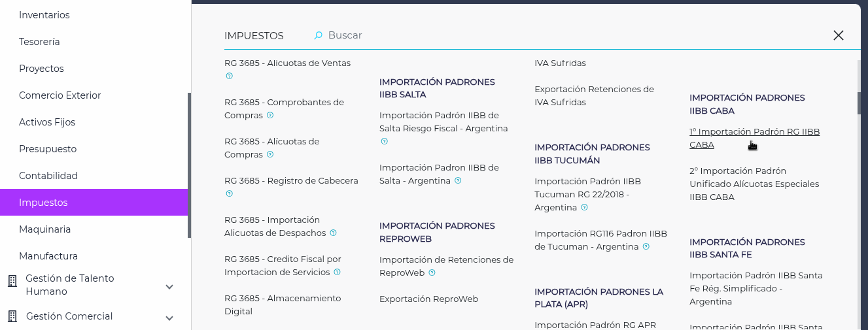Click help icon next to Comprobantes de Compras
Screen dimensions: 868x330
click(270, 115)
